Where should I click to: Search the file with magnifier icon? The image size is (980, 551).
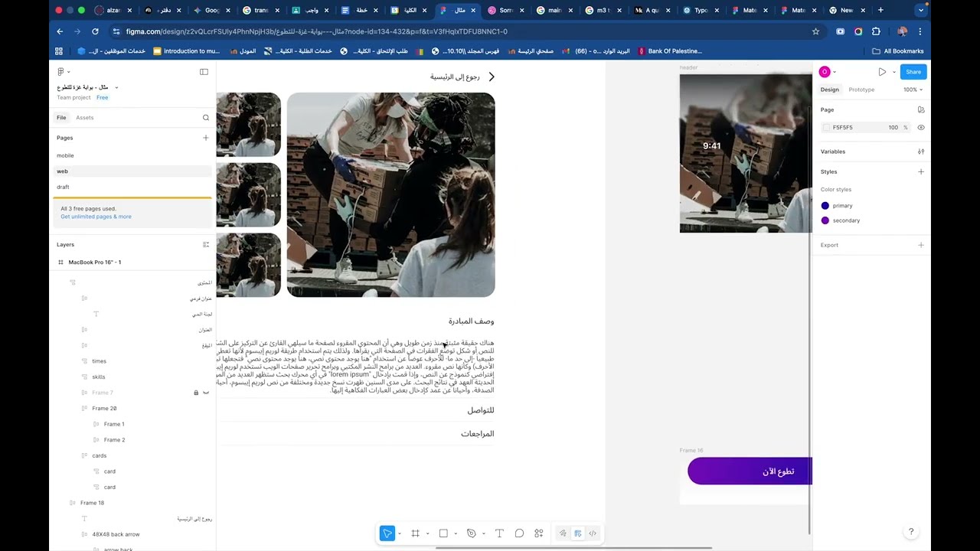click(206, 118)
